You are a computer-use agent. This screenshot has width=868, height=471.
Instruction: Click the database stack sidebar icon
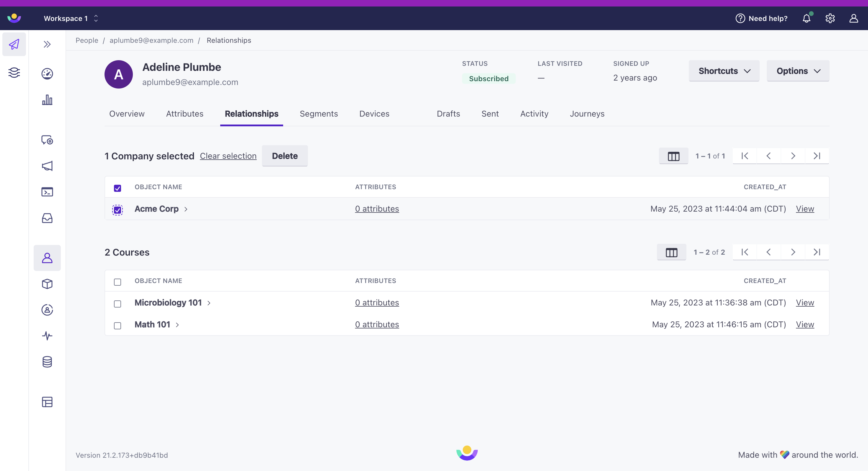pos(47,362)
